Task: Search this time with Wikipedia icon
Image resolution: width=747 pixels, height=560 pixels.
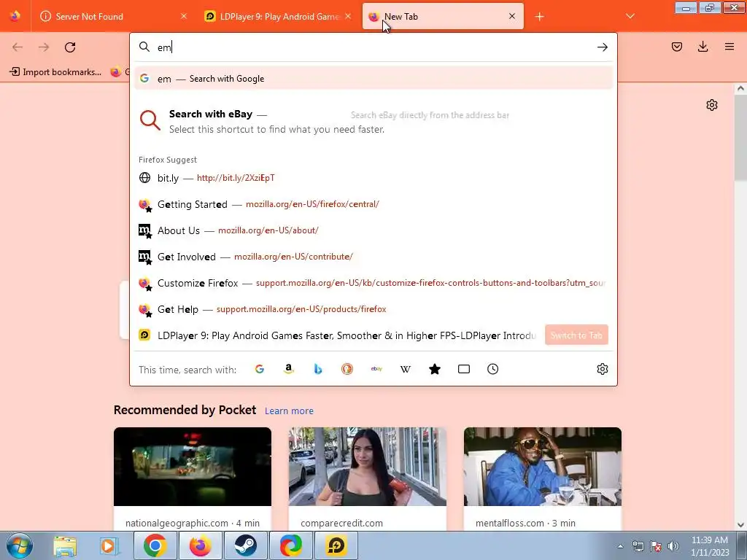Action: tap(406, 369)
